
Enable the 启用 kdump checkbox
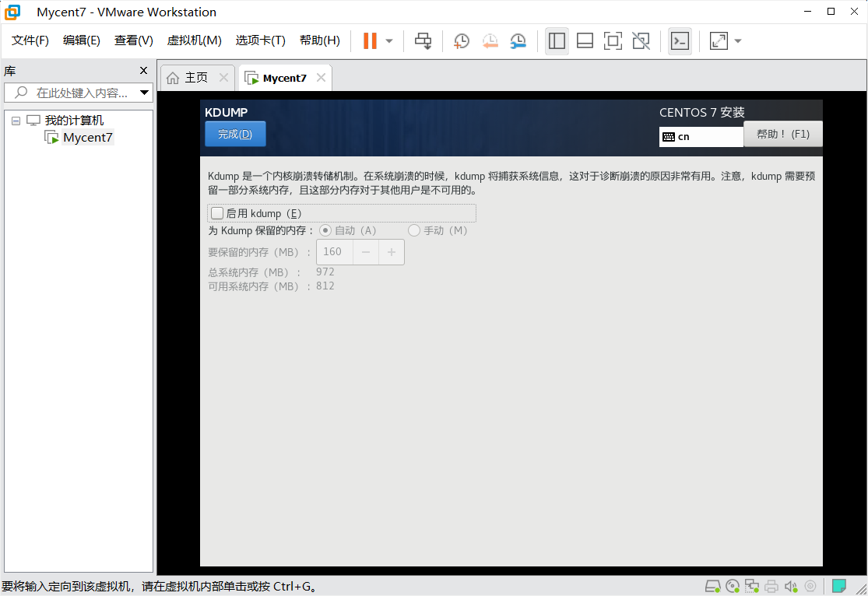pos(217,212)
